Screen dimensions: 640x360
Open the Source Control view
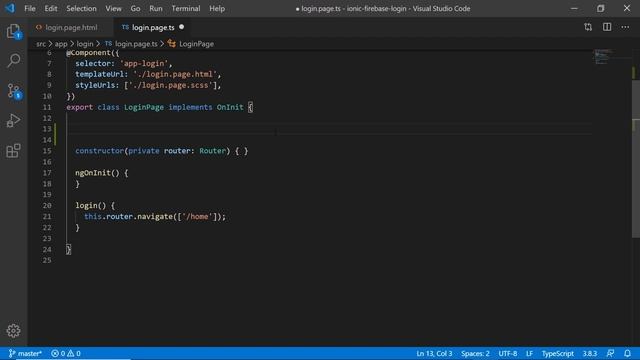pos(13,91)
